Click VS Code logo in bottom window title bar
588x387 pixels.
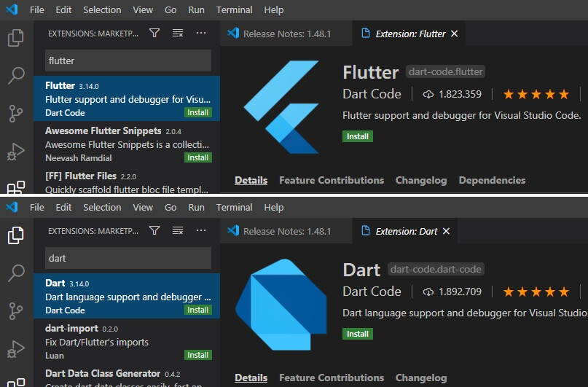[12, 207]
